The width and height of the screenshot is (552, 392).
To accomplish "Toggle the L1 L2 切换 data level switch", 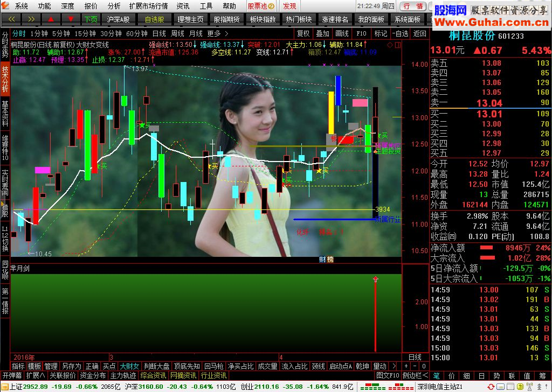I will coord(5,239).
